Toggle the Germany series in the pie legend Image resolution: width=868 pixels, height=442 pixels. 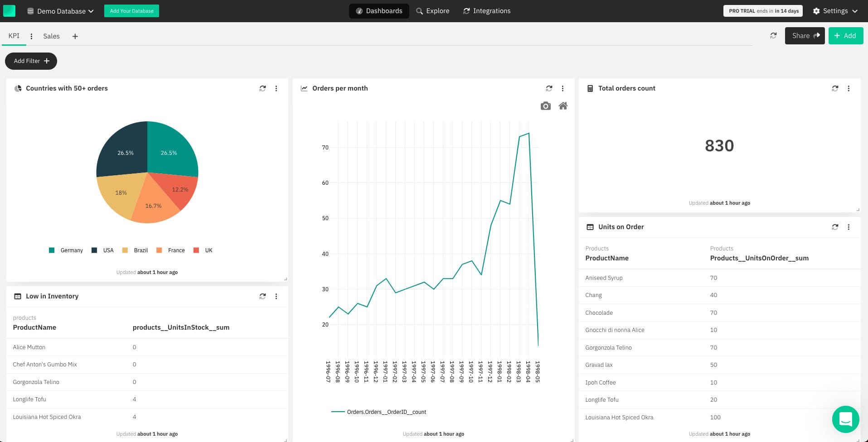coord(65,250)
